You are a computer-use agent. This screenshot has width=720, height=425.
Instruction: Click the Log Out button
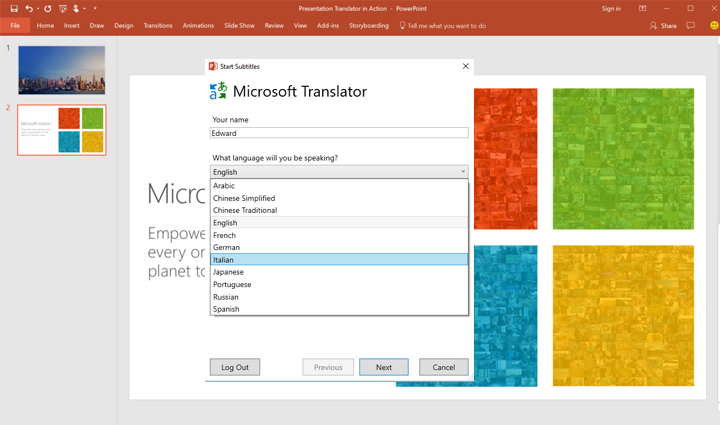point(235,367)
